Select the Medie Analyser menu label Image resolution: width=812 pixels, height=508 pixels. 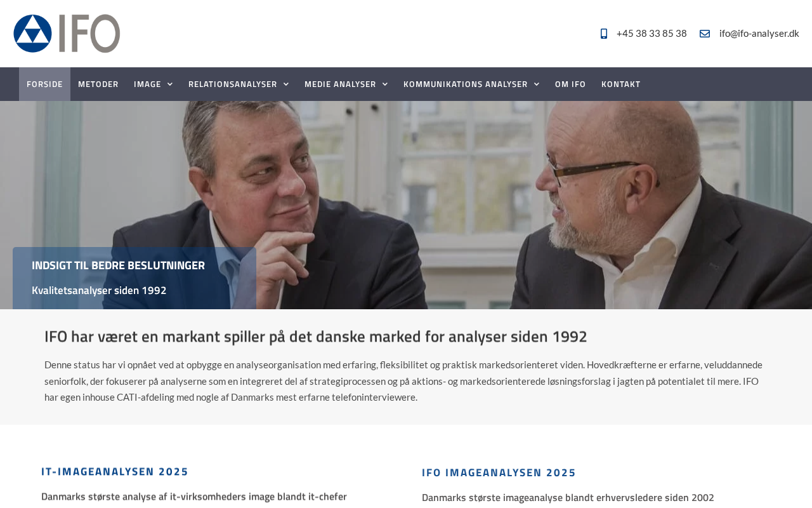(x=340, y=84)
